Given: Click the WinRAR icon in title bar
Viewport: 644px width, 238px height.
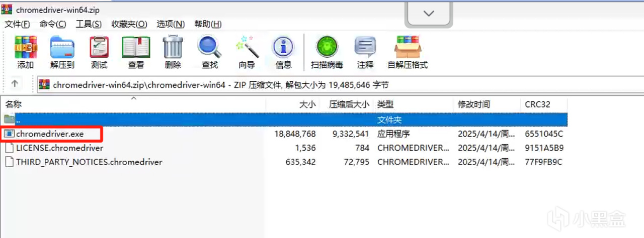Looking at the screenshot, I should [7, 9].
